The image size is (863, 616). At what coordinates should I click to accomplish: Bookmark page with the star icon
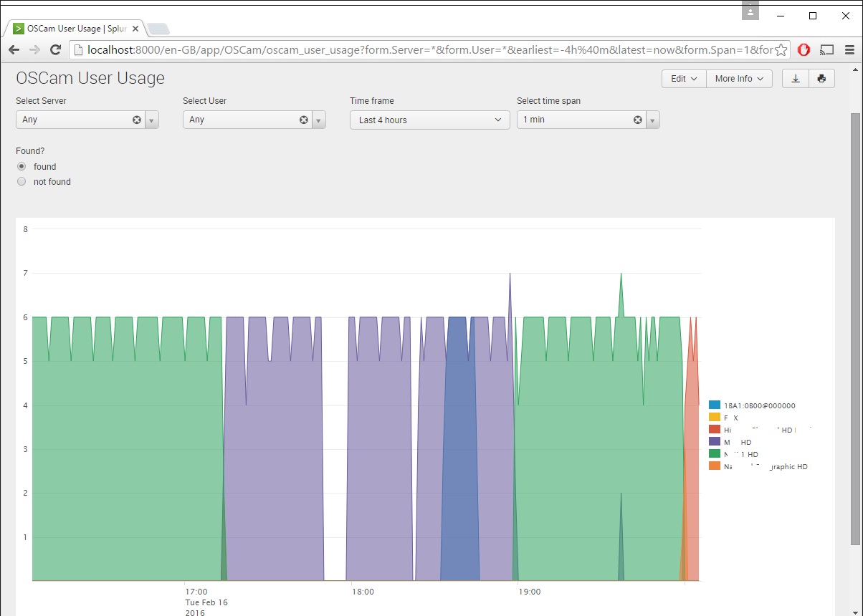pos(781,50)
